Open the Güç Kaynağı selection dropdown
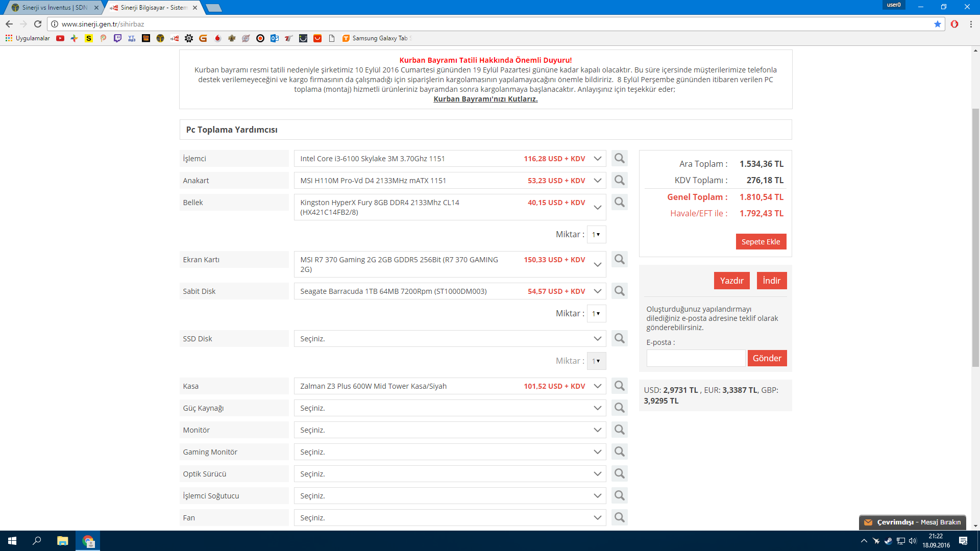 (x=597, y=408)
